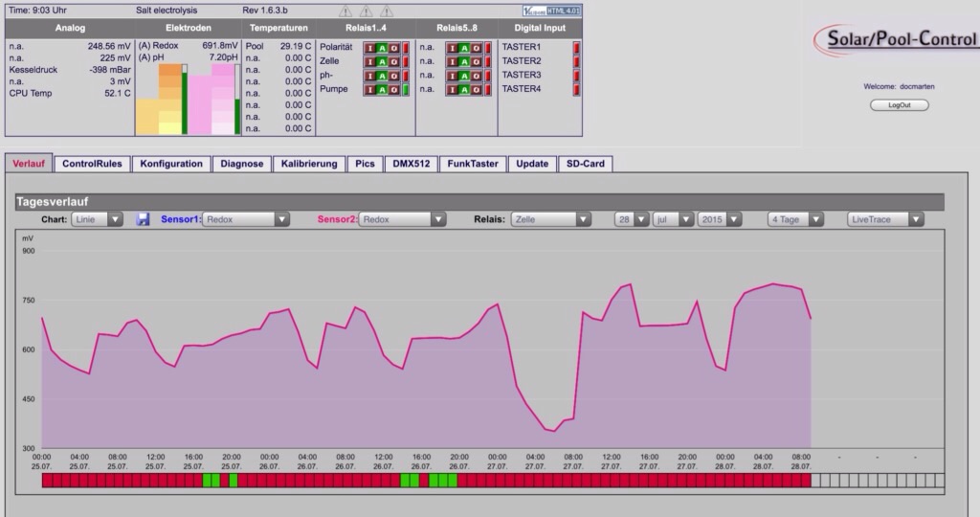Click the Time: 9:03 Uhr text
The height and width of the screenshot is (517, 980).
(37, 11)
